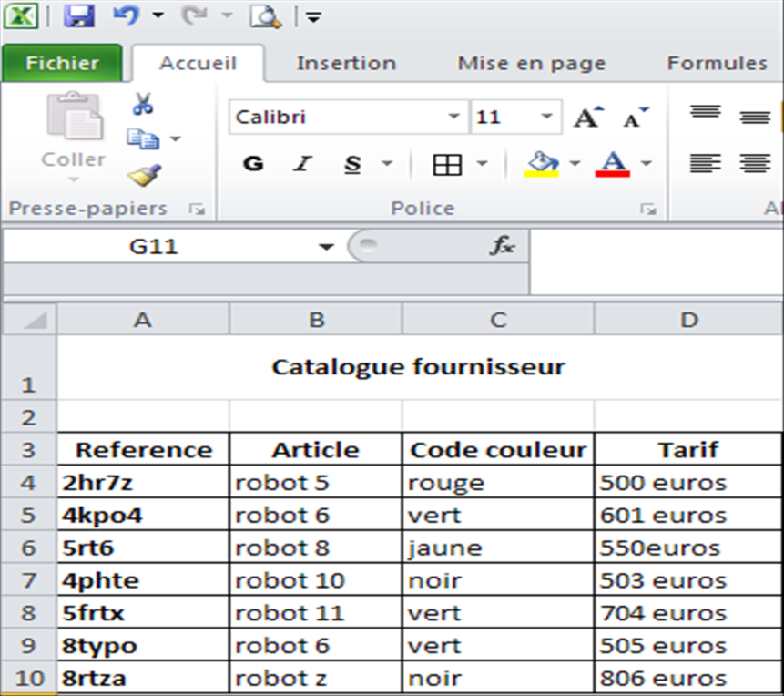The image size is (784, 696).
Task: Decrease font size with small A icon
Action: [x=636, y=118]
